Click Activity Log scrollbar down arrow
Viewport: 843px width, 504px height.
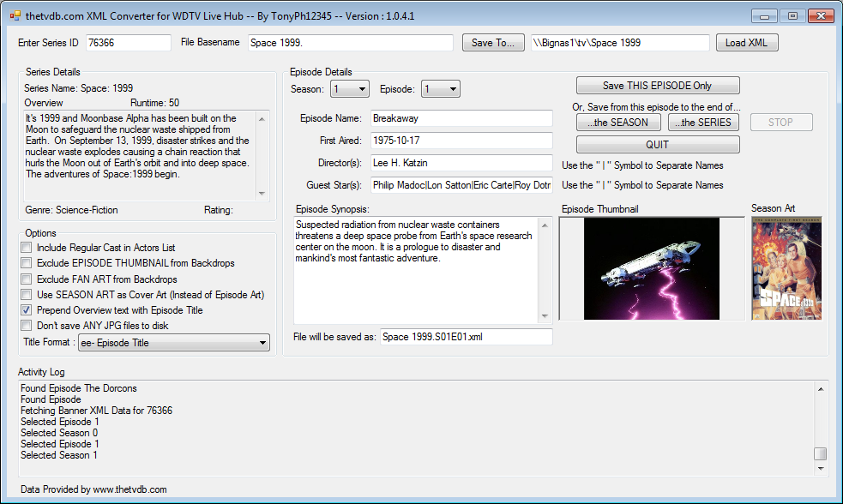pos(821,469)
